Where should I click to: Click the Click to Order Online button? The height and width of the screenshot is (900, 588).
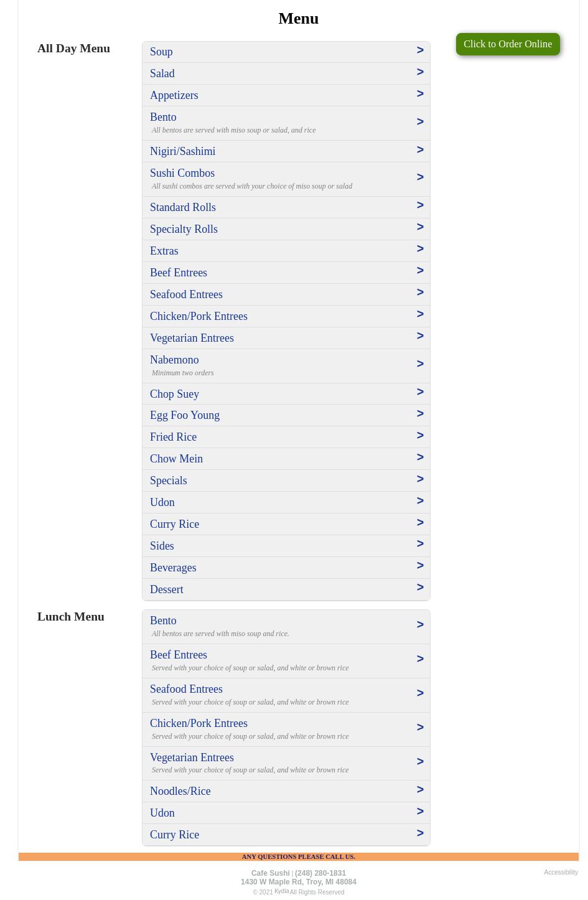508,44
